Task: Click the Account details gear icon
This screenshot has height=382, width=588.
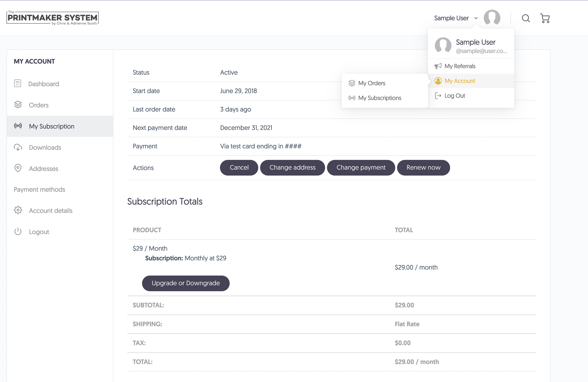Action: 18,210
